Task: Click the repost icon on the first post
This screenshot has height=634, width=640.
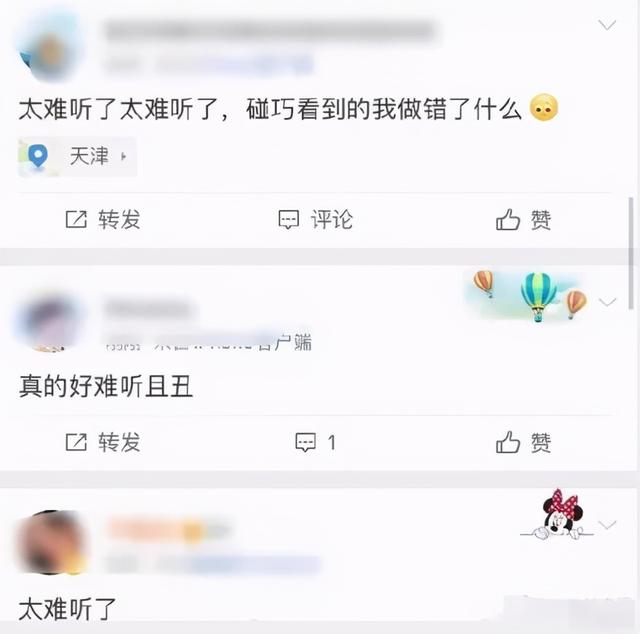Action: point(76,219)
